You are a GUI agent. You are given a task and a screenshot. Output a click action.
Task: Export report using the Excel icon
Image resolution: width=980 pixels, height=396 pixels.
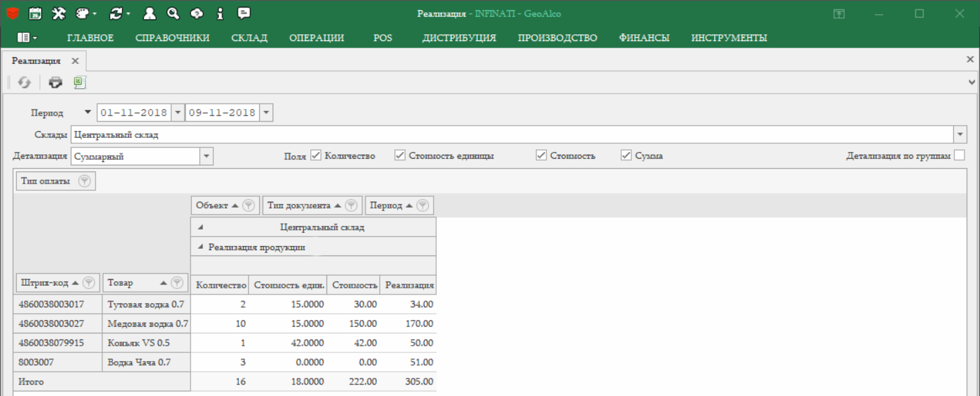click(79, 82)
